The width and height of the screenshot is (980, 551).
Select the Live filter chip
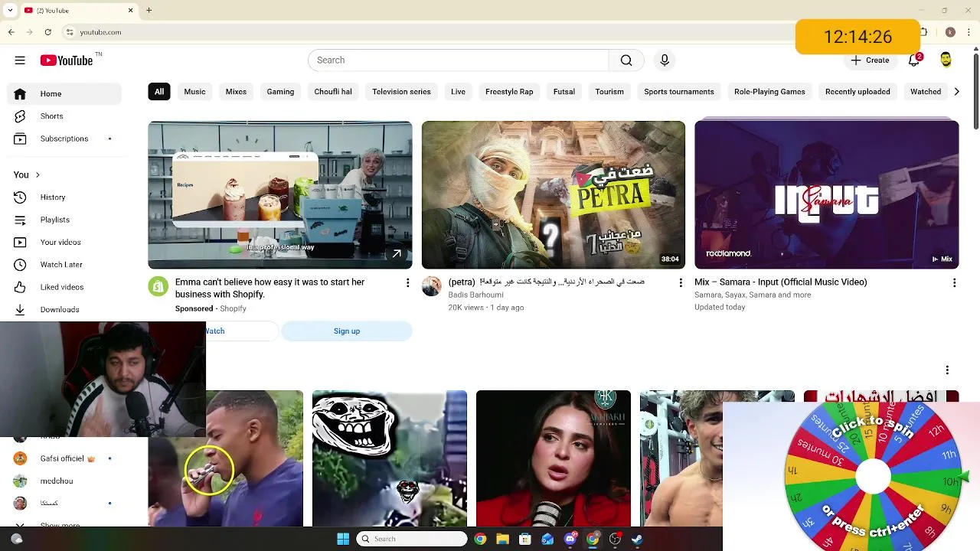[458, 92]
